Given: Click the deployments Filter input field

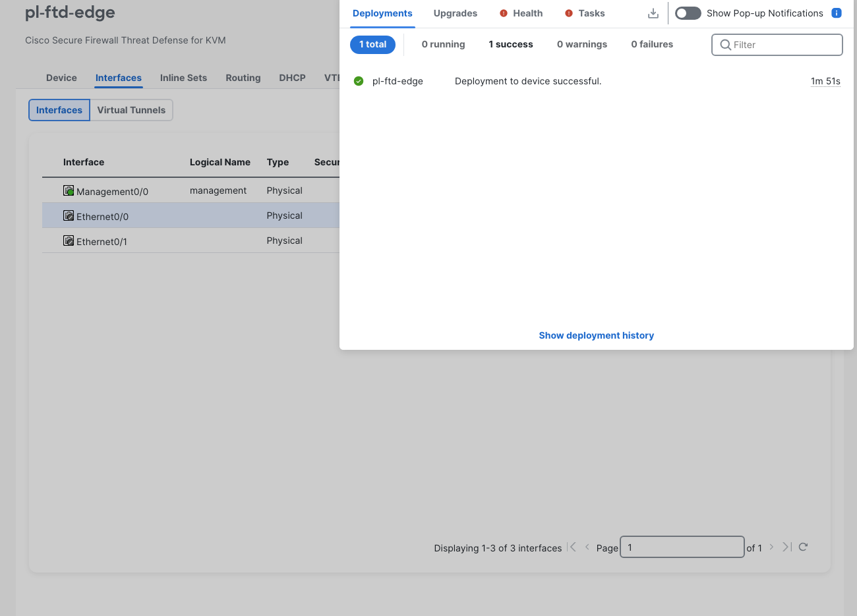Looking at the screenshot, I should pos(777,45).
